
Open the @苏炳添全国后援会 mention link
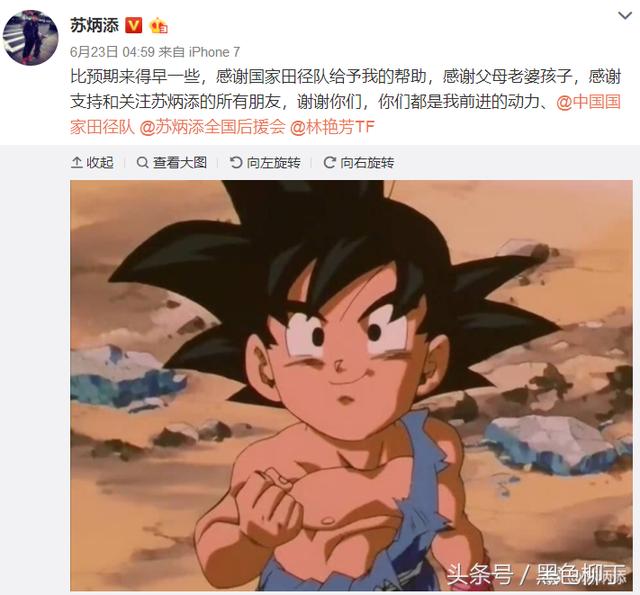coord(212,127)
